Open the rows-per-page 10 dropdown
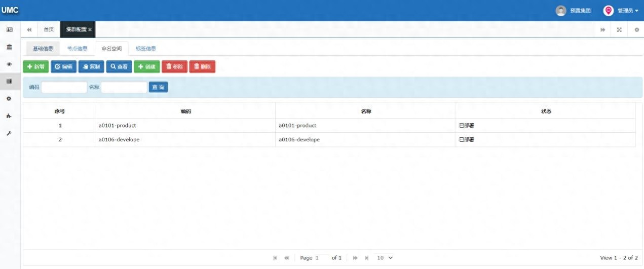The width and height of the screenshot is (644, 269). [x=385, y=258]
